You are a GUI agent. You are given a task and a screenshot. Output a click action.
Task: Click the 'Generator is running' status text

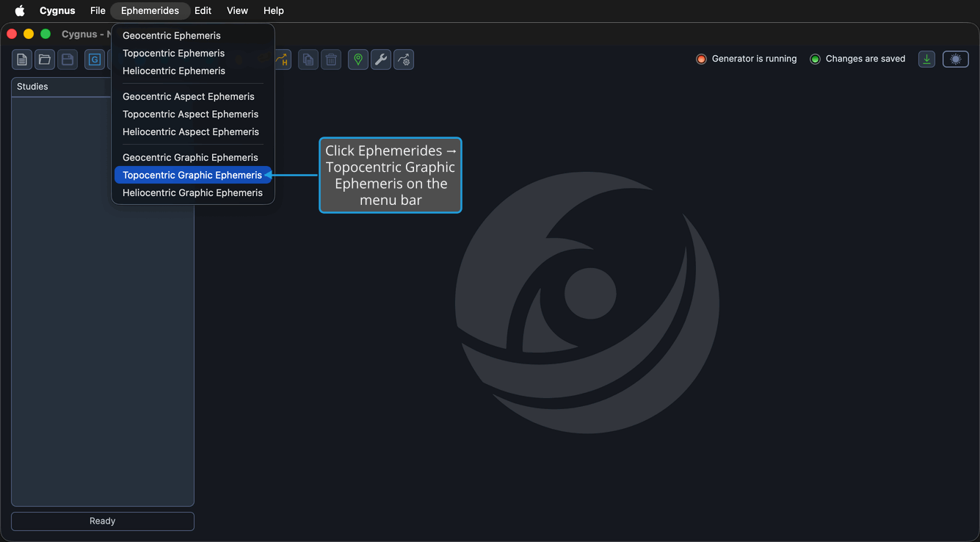(x=754, y=59)
